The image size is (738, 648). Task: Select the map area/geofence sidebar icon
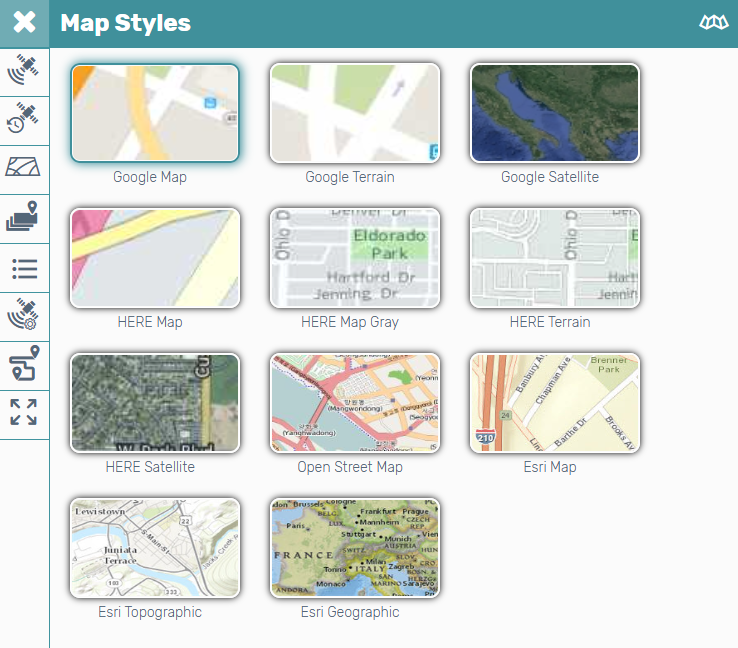(23, 167)
